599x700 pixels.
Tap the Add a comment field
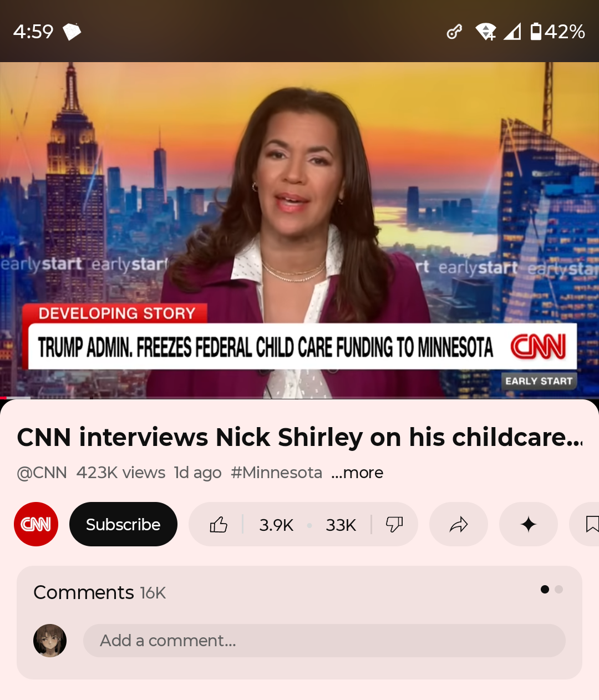[x=324, y=641]
